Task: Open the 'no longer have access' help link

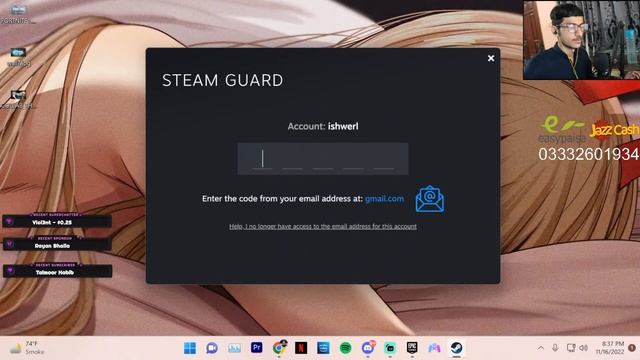Action: tap(322, 227)
